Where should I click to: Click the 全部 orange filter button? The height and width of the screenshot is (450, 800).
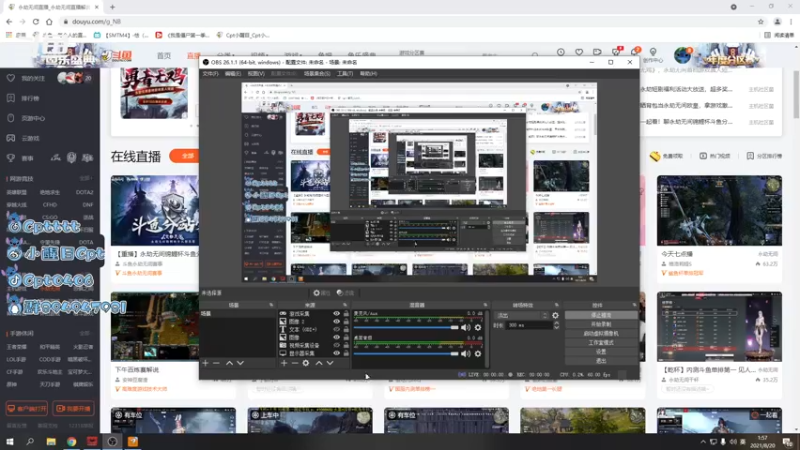pos(187,156)
